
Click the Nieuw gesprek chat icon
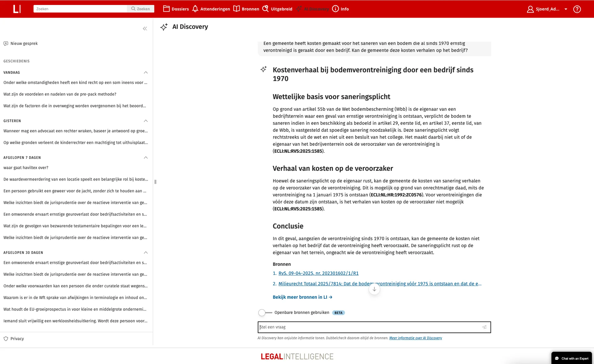(x=6, y=44)
